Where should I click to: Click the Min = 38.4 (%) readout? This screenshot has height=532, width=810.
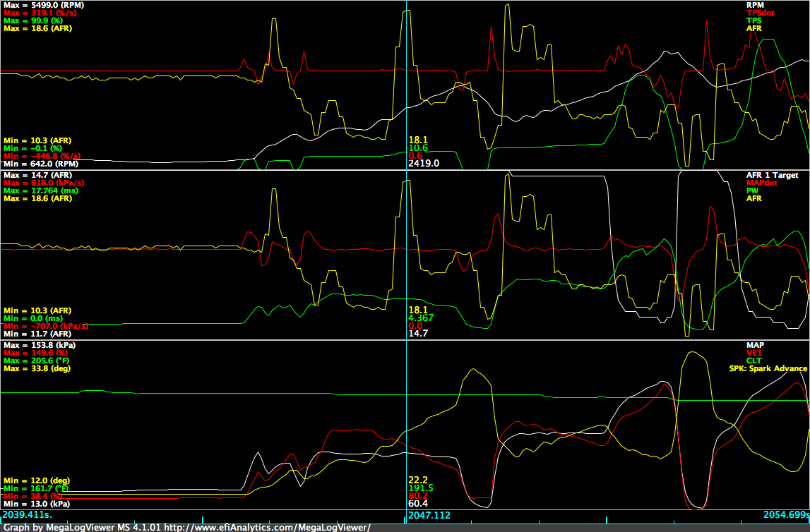pos(33,497)
